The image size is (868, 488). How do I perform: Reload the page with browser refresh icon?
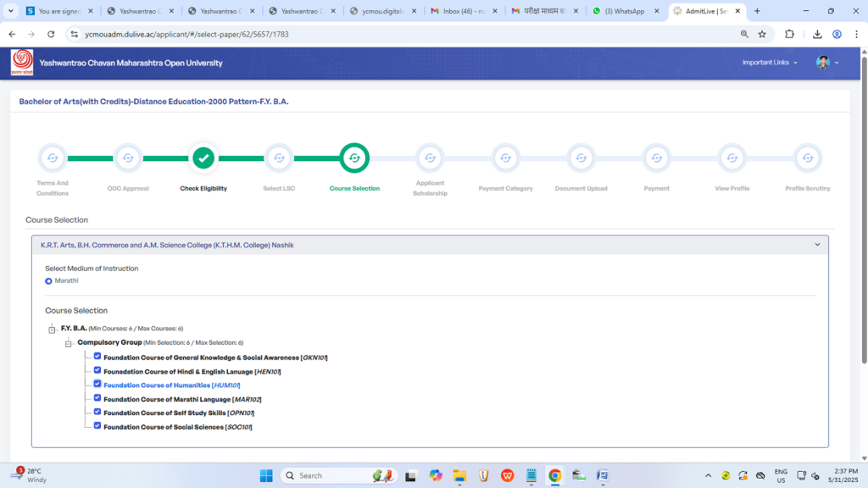[51, 34]
